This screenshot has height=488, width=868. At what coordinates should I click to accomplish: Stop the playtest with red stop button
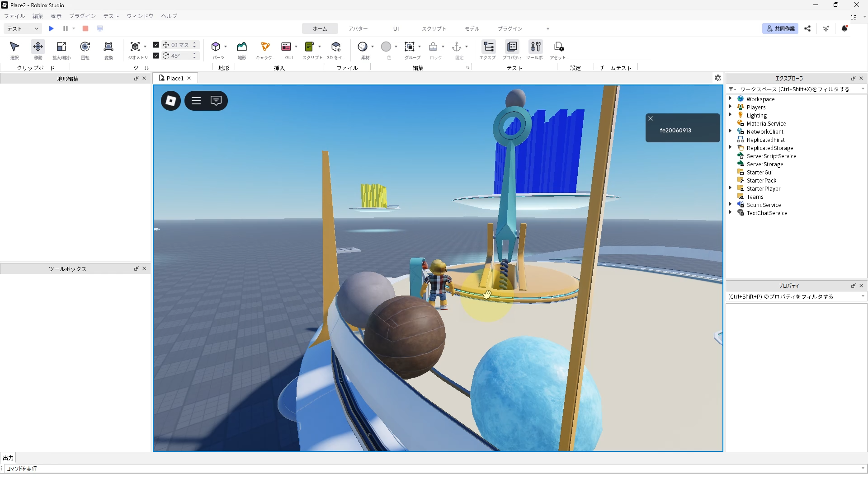85,28
